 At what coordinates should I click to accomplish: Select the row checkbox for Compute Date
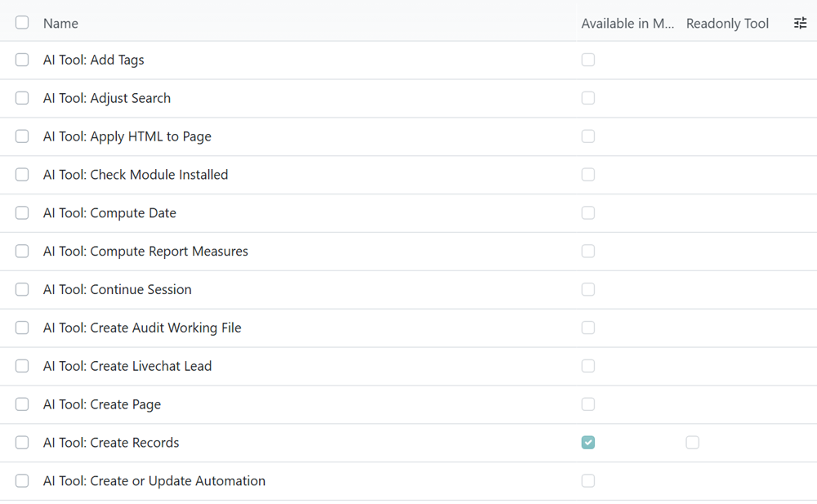pos(22,213)
